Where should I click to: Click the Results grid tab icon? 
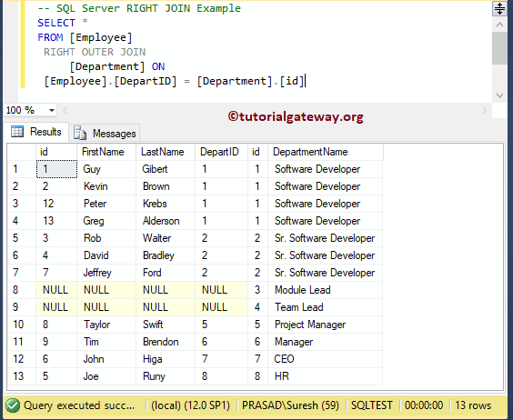point(17,132)
